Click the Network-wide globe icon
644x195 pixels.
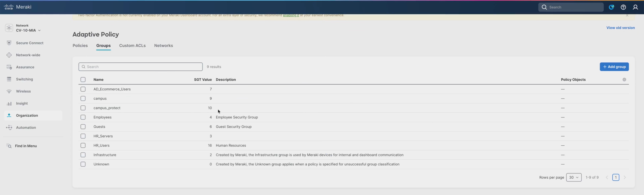point(9,55)
